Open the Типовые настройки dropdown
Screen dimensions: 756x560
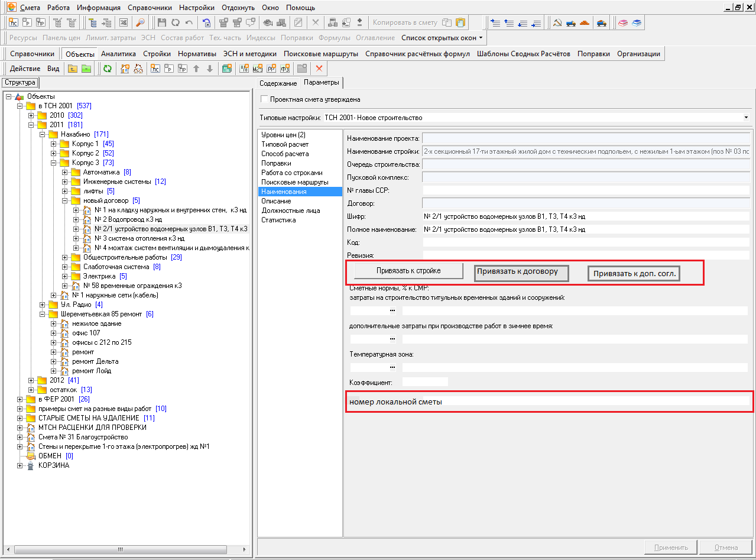[746, 118]
